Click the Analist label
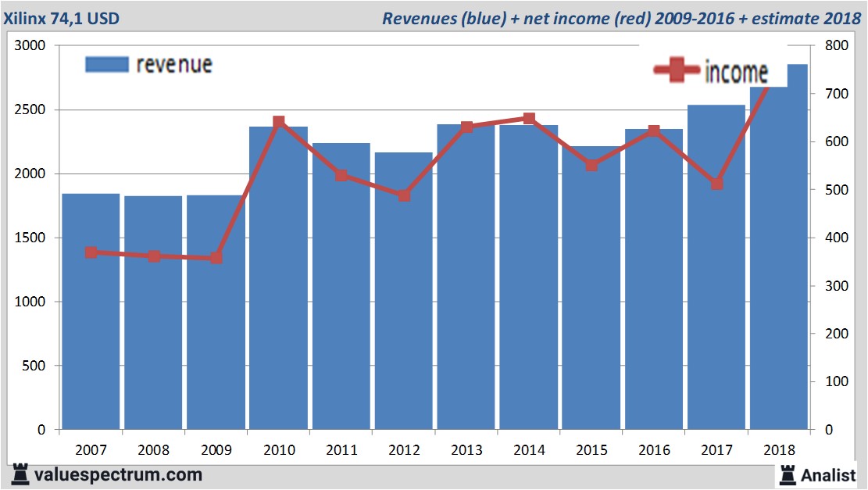This screenshot has height=490, width=868. point(828,475)
